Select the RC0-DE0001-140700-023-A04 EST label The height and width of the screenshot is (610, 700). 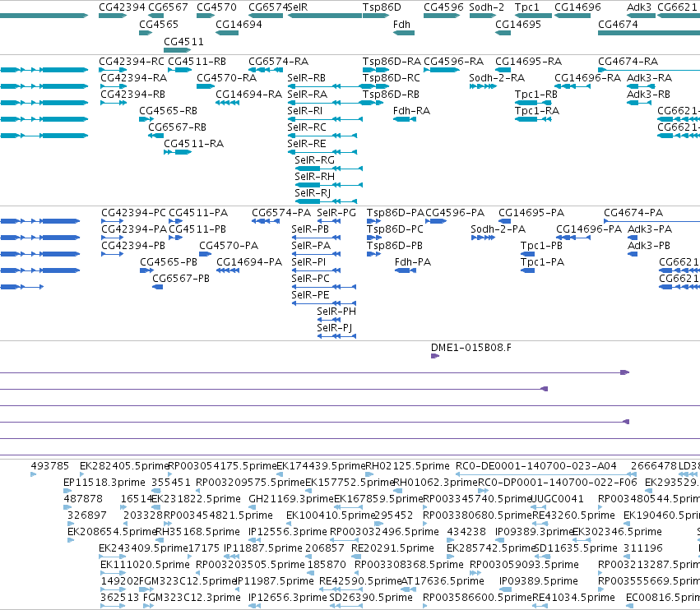click(x=535, y=466)
